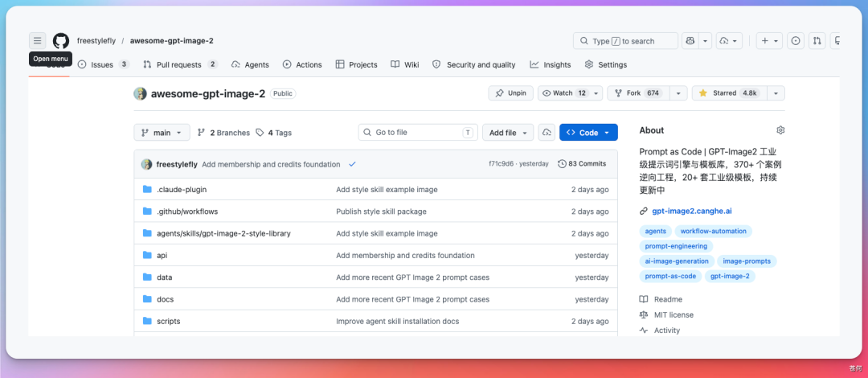Select the image-prompts topic tag
Image resolution: width=868 pixels, height=378 pixels.
[x=747, y=261]
